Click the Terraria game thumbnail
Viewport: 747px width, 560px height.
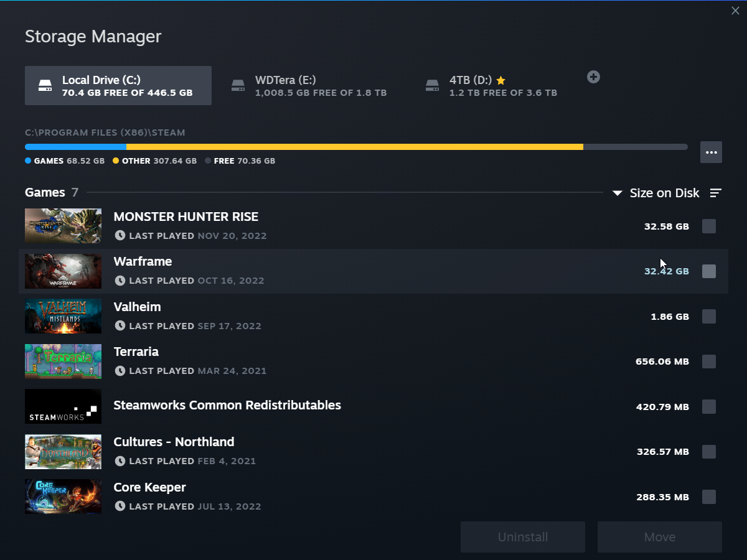click(x=63, y=362)
